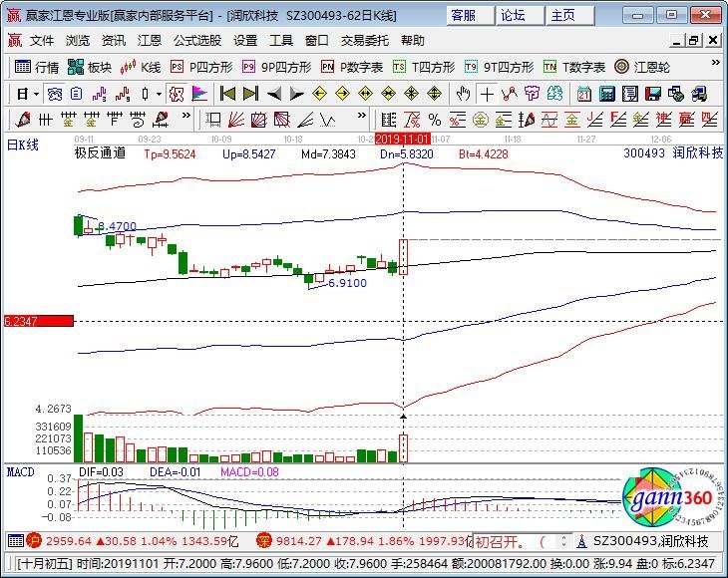The image size is (728, 578).
Task: Click the yellow diamond right-arrow icon
Action: click(343, 94)
